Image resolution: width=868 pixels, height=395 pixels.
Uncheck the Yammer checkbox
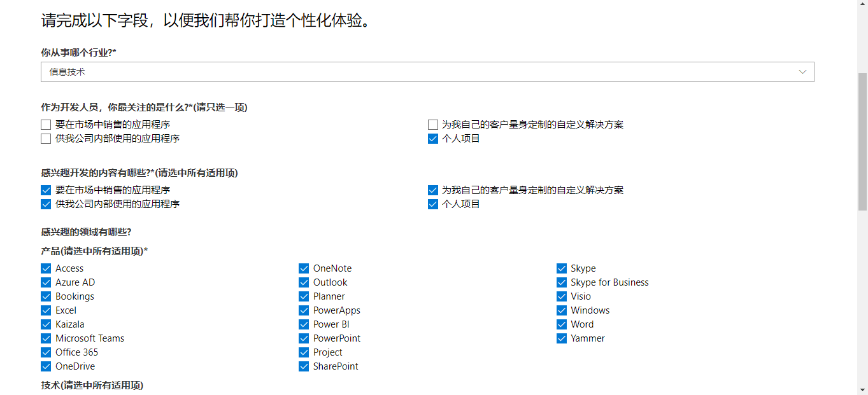click(x=562, y=338)
